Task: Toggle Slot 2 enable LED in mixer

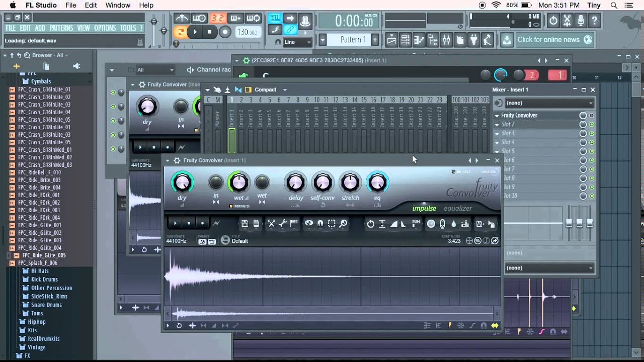Action: coord(592,124)
